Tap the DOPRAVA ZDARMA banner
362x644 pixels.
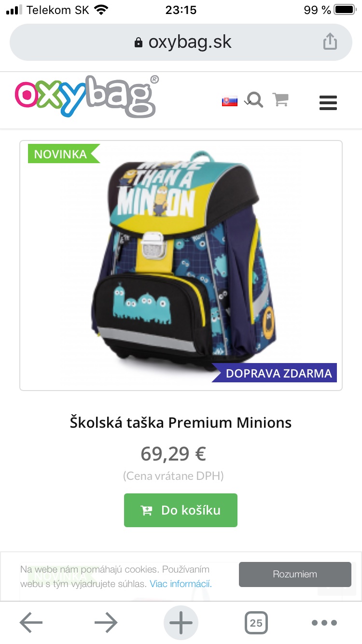tap(274, 373)
